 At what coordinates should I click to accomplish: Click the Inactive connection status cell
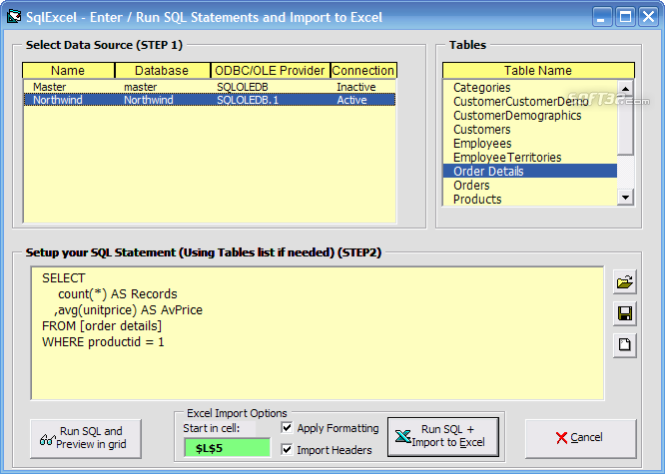pos(356,87)
